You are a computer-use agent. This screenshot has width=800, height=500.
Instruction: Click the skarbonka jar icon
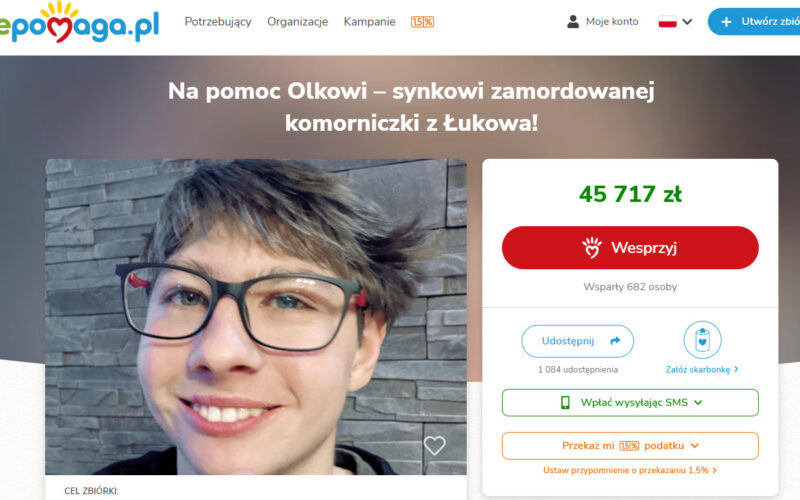[x=702, y=340]
